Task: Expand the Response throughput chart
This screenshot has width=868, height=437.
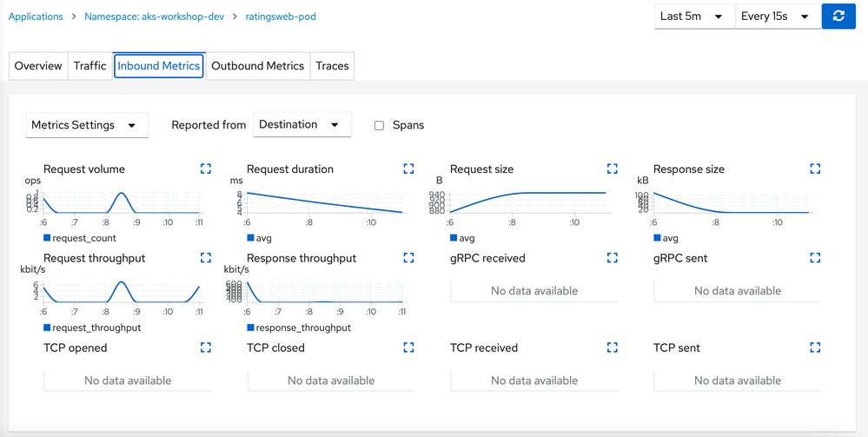Action: 408,258
